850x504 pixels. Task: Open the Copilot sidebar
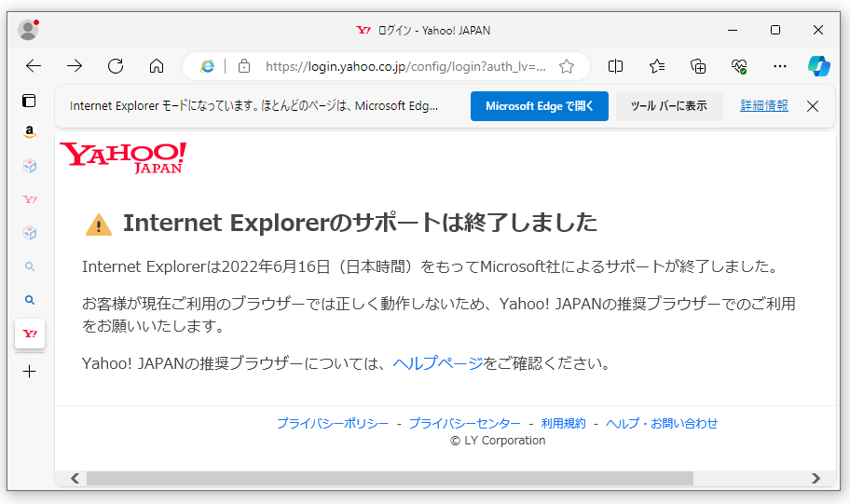818,66
